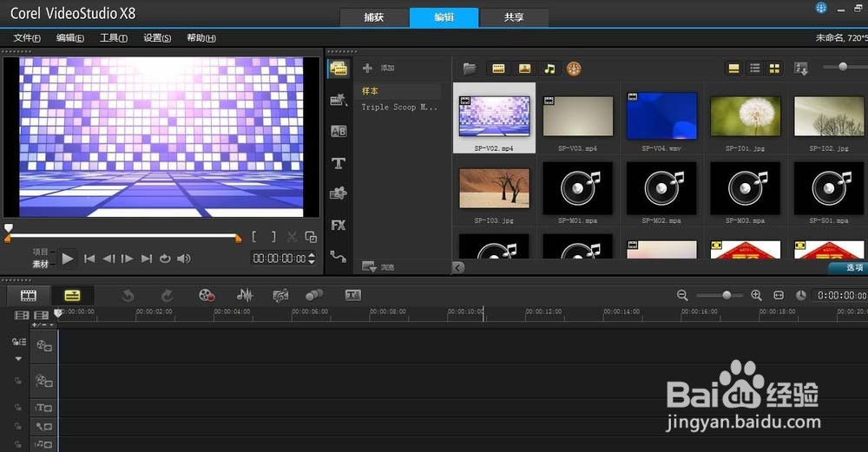Open the Subtitle Editor icon
Image resolution: width=868 pixels, height=452 pixels.
(x=353, y=296)
